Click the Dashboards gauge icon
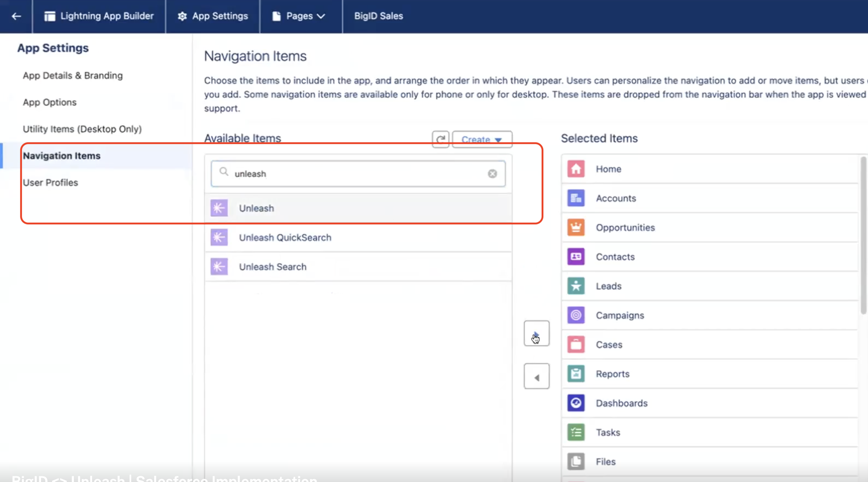868x482 pixels. coord(576,403)
